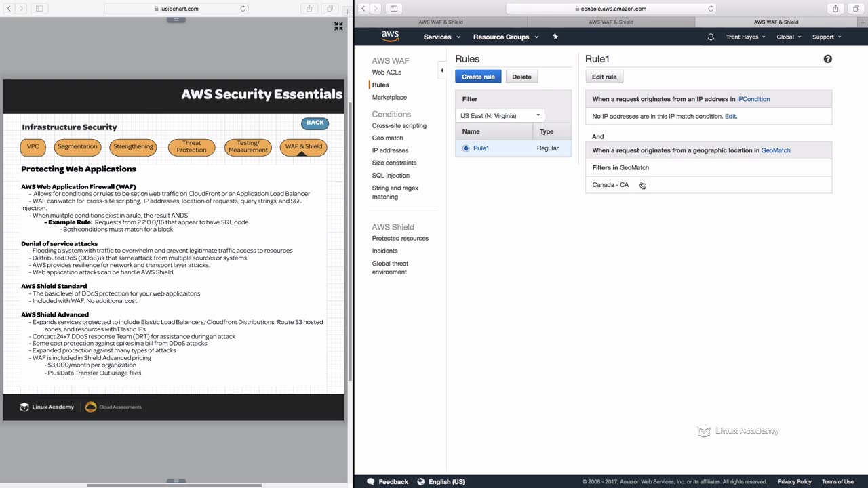This screenshot has width=868, height=488.
Task: Click the Feedback speech bubble icon
Action: click(370, 481)
